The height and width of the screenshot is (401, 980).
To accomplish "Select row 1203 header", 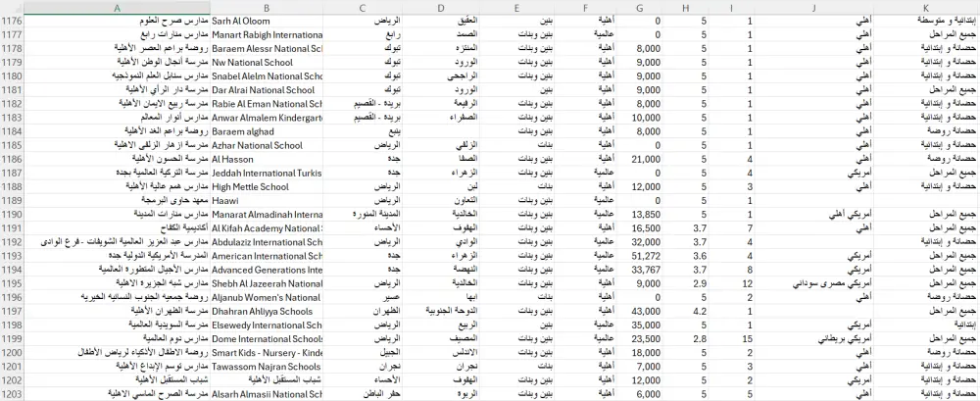I will click(12, 394).
